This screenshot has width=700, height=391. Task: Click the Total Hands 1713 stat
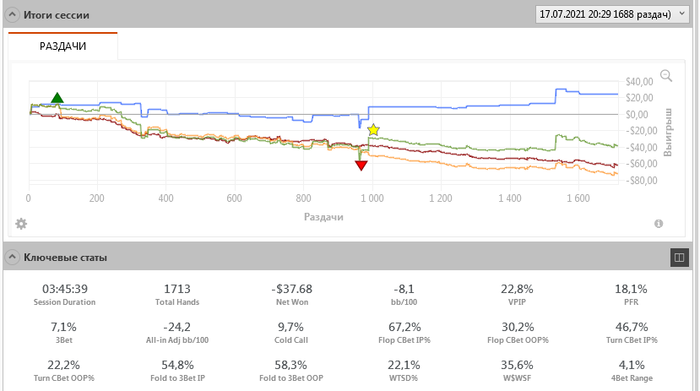click(177, 295)
